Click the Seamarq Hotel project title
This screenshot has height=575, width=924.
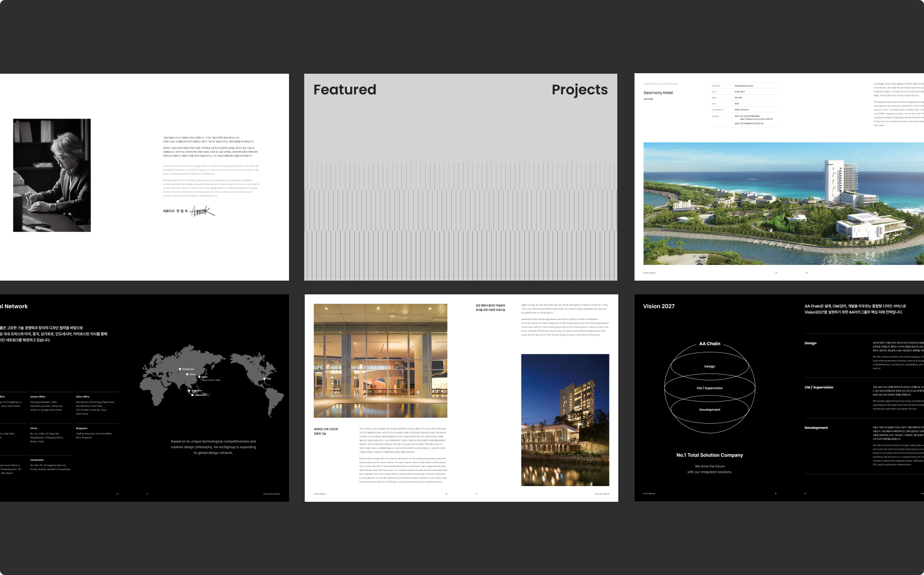pyautogui.click(x=658, y=93)
